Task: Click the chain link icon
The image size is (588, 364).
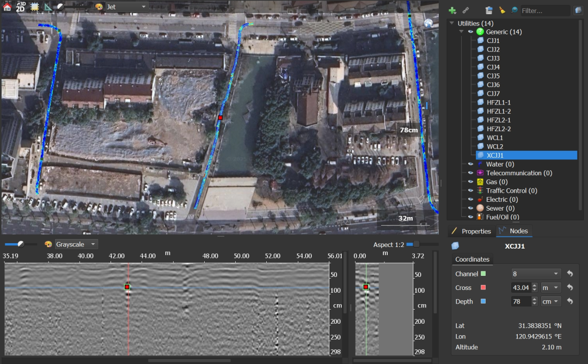Action: [x=465, y=10]
